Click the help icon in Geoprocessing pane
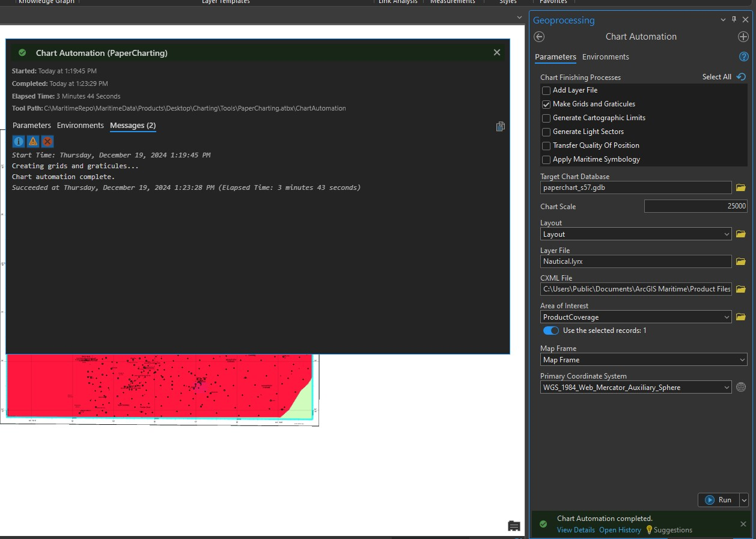The image size is (756, 539). tap(743, 56)
